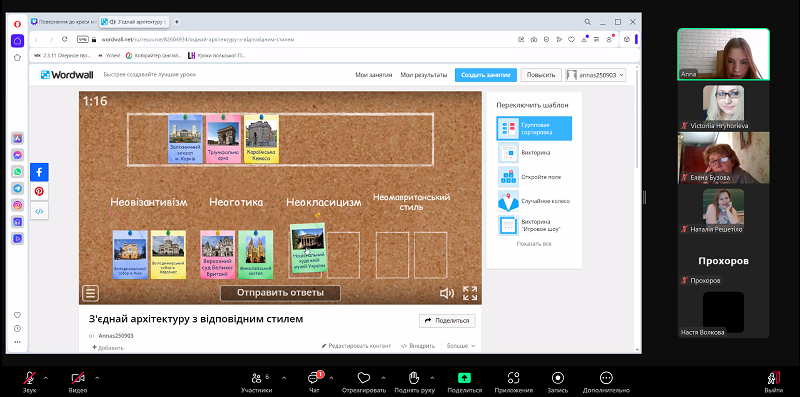800x397 pixels.
Task: Select Групповая сортировка template
Action: click(x=534, y=129)
